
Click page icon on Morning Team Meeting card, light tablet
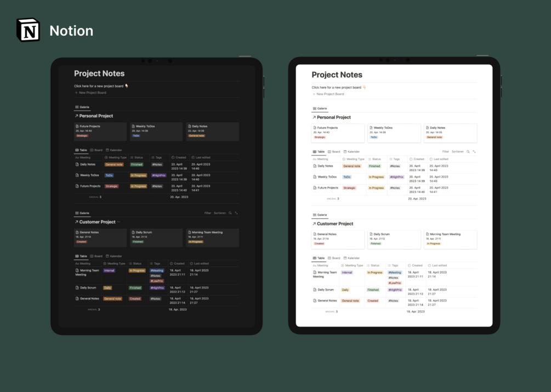pos(427,234)
